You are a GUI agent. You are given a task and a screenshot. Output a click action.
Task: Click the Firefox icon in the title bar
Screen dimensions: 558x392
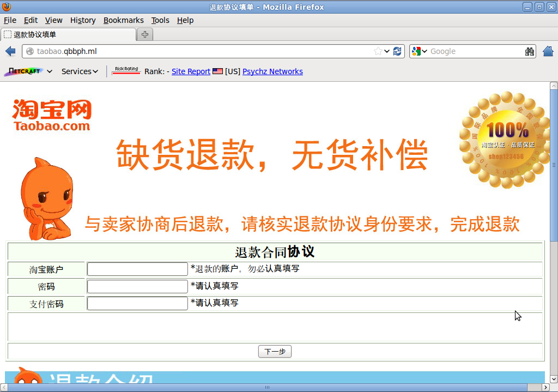click(x=7, y=7)
